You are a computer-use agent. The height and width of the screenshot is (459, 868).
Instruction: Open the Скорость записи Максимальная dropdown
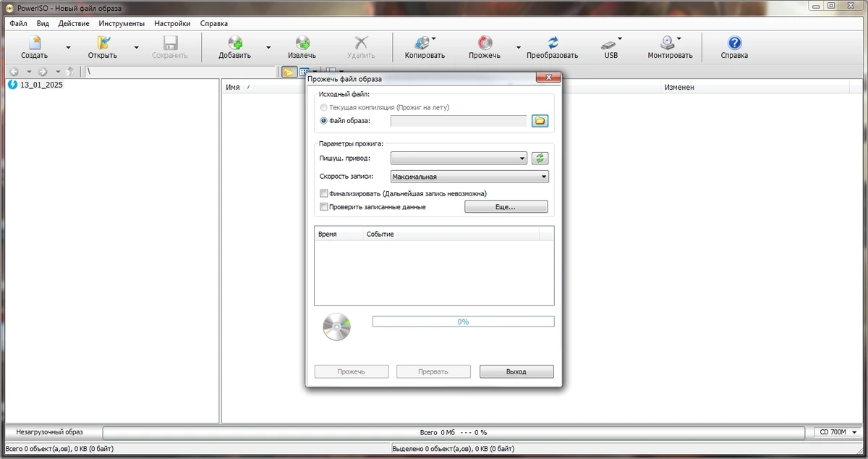[x=469, y=176]
